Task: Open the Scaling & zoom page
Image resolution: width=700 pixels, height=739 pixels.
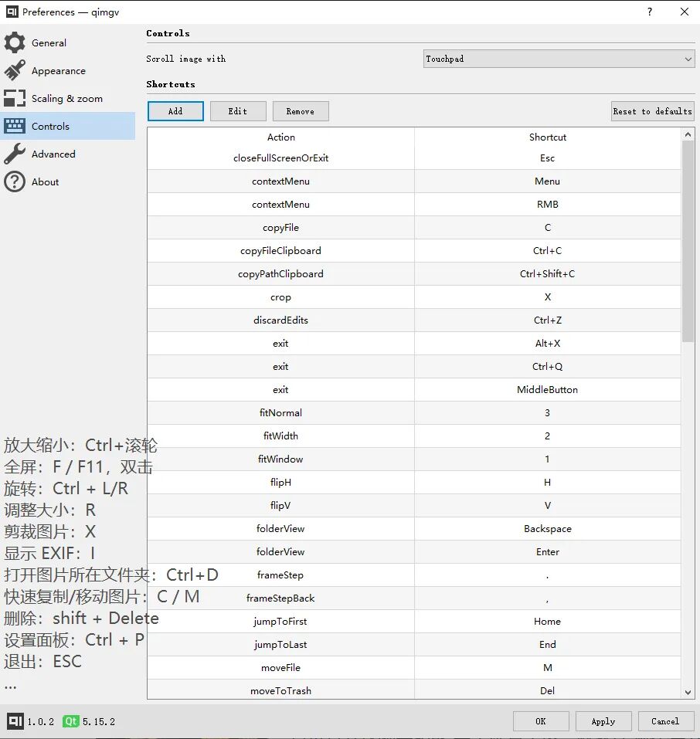Action: 68,98
